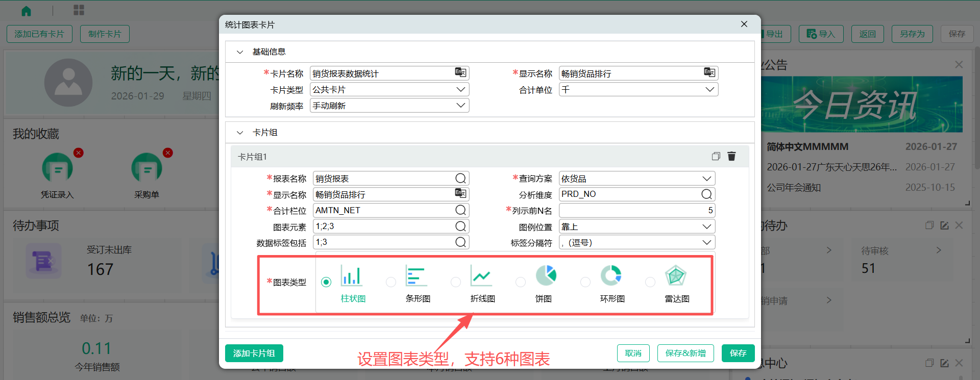The width and height of the screenshot is (980, 380).
Task: Click the translate icon in 卡片名称 field
Action: coord(460,72)
